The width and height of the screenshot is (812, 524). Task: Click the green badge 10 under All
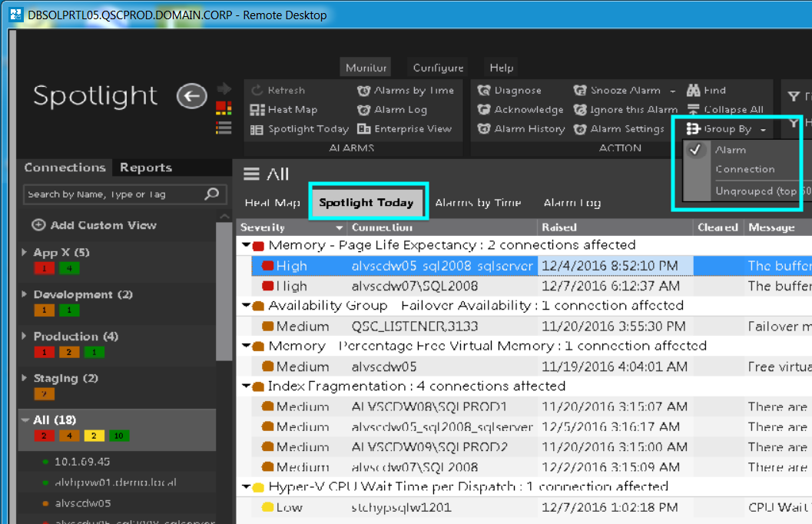click(x=118, y=436)
